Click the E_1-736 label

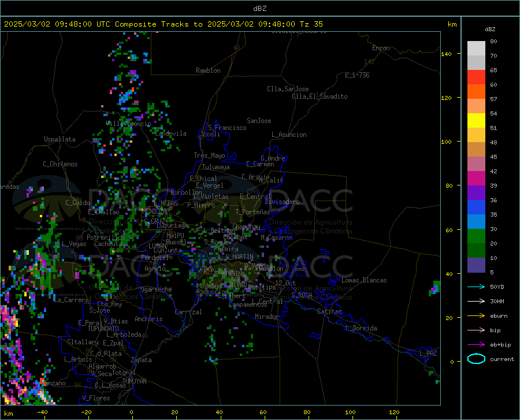(357, 75)
